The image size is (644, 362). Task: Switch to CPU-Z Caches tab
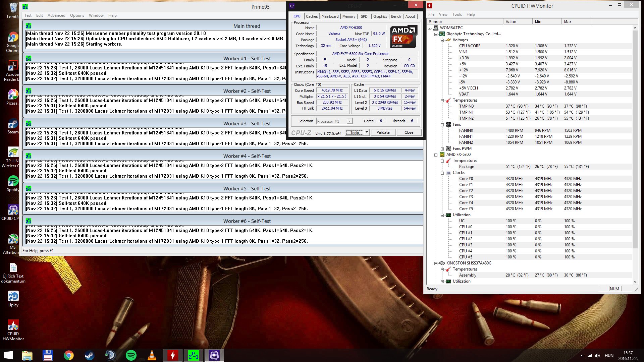tap(312, 16)
